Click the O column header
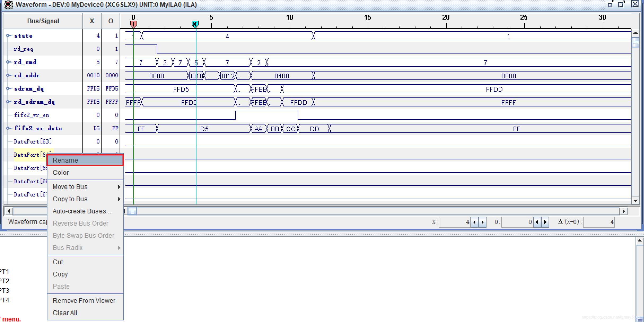Viewport: 644px width, 322px height. coord(111,21)
